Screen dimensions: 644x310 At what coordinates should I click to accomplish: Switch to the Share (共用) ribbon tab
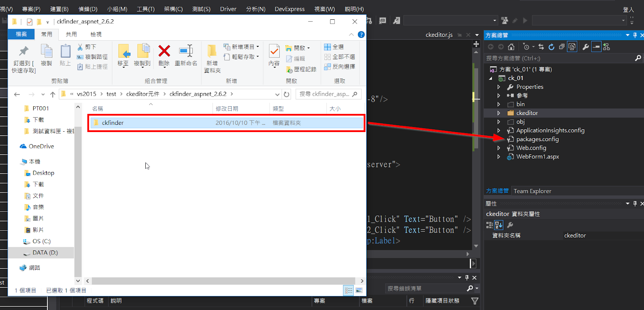tap(71, 34)
